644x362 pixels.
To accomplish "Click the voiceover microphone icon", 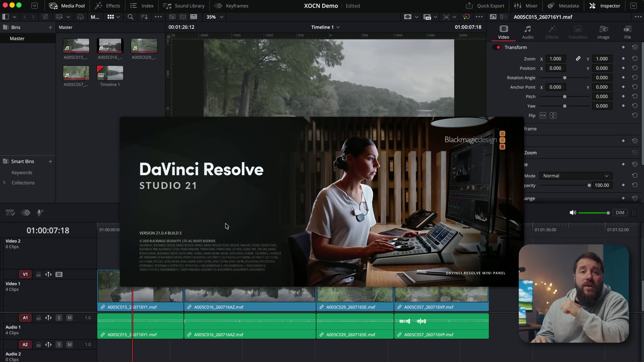I will (40, 213).
